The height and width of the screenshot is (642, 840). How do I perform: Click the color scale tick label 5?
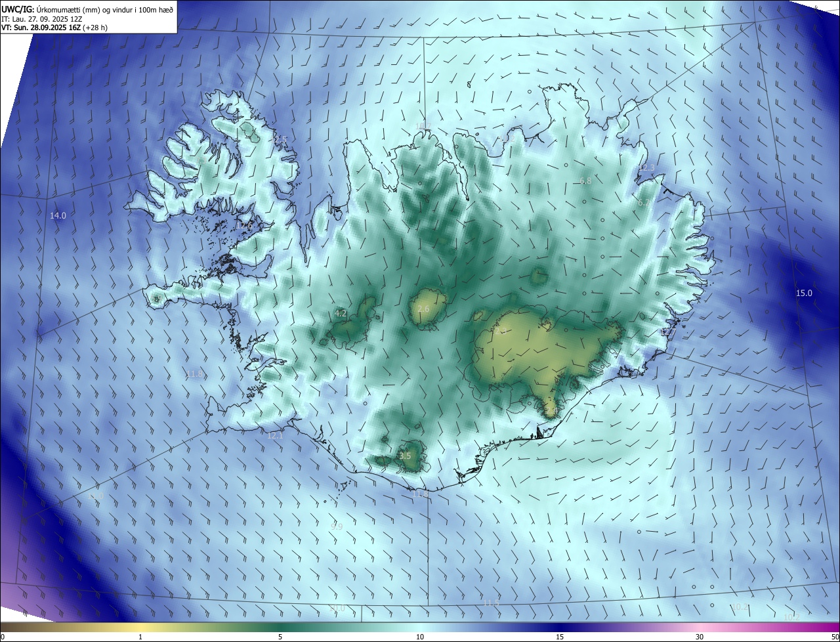click(280, 637)
